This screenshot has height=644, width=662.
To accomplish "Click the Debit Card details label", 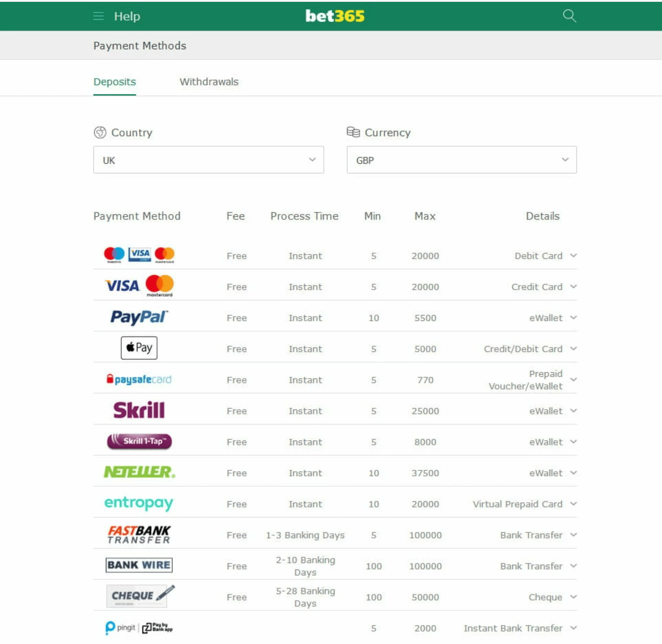I will [x=538, y=256].
